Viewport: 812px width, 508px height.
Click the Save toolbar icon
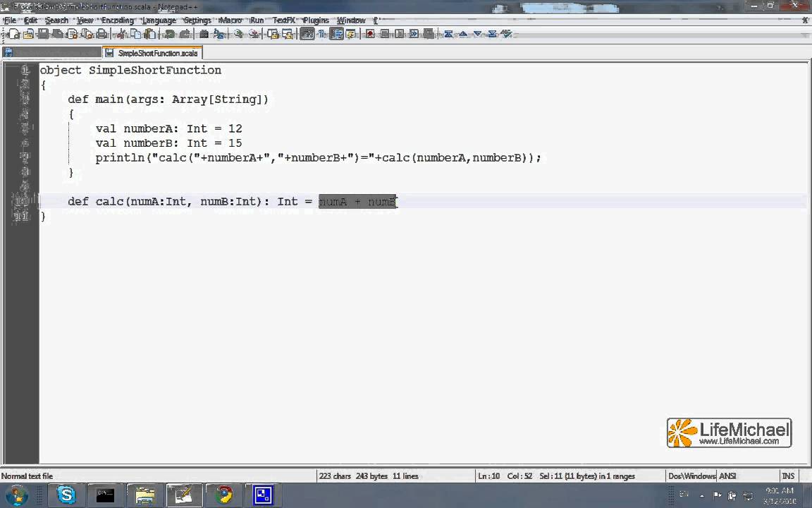click(43, 34)
